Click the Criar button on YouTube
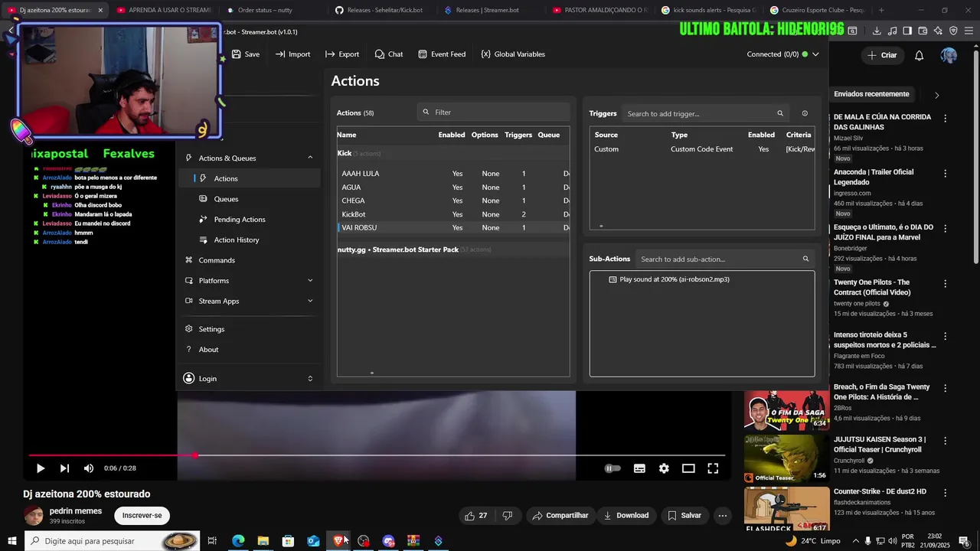Screen dimensions: 980x551 pyautogui.click(x=881, y=55)
